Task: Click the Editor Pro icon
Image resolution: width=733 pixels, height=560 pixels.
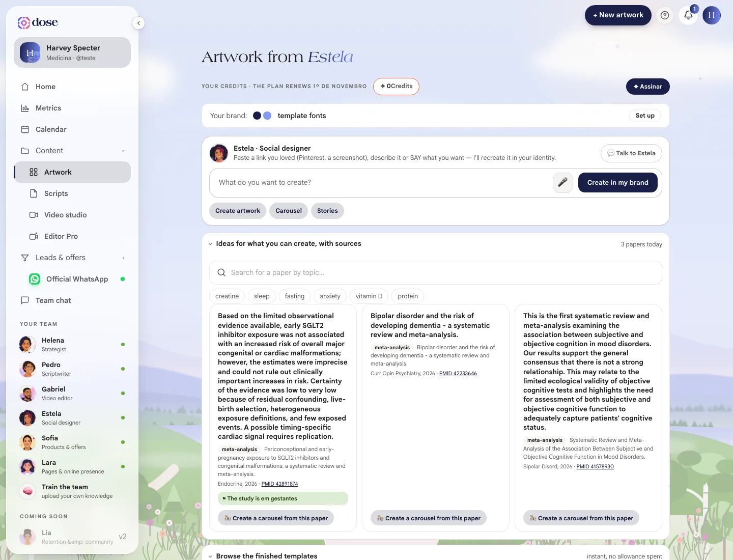Action: click(34, 236)
